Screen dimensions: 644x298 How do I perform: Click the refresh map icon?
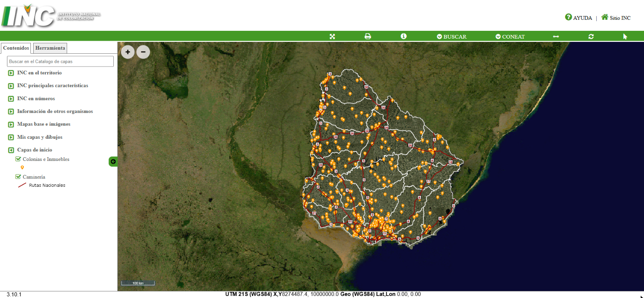coord(591,37)
